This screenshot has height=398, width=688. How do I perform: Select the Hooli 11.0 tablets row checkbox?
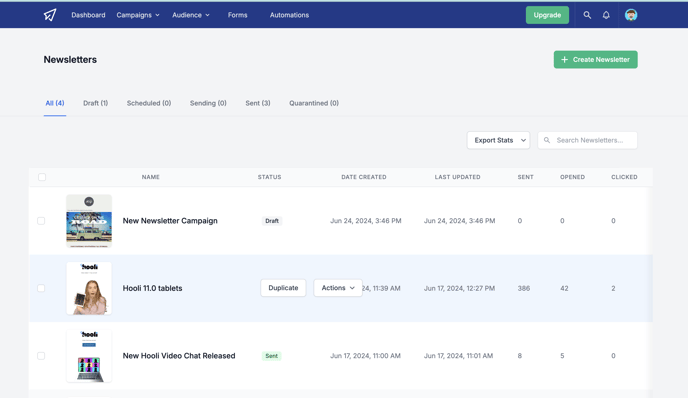point(41,288)
